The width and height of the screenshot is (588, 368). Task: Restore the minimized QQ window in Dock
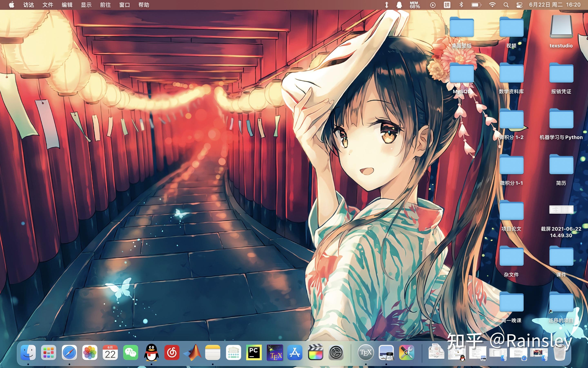click(457, 353)
